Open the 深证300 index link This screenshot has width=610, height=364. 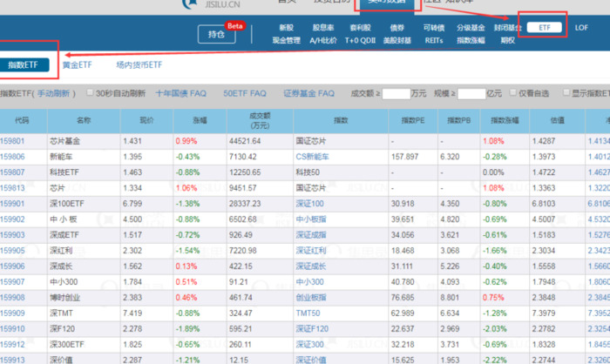tap(309, 344)
